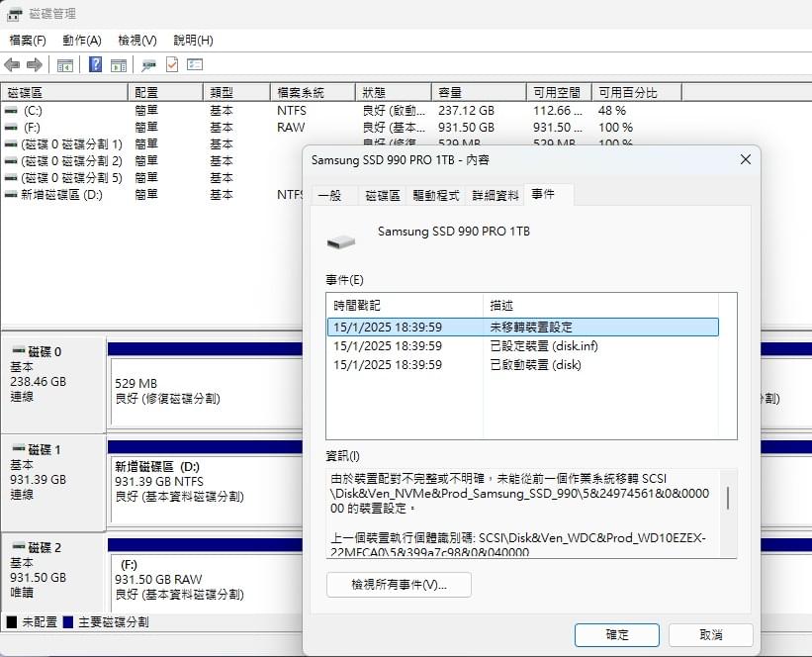Sort by 描述 column header
812x657 pixels.
600,305
